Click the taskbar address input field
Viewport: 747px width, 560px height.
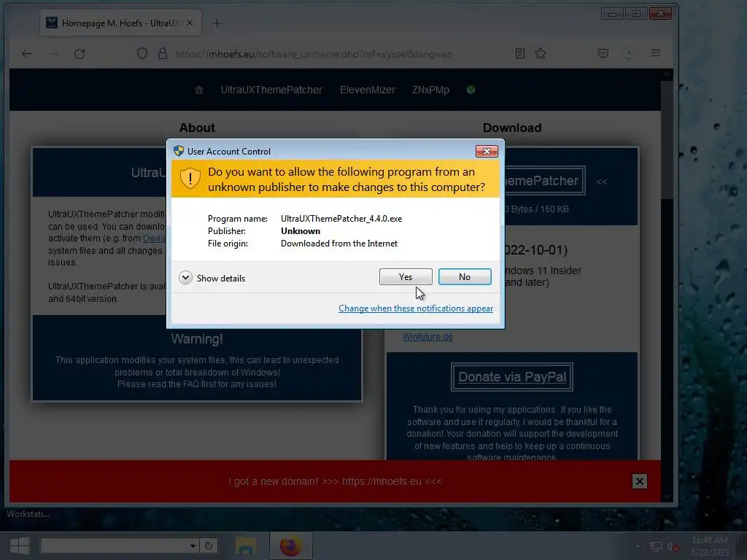tap(115, 545)
